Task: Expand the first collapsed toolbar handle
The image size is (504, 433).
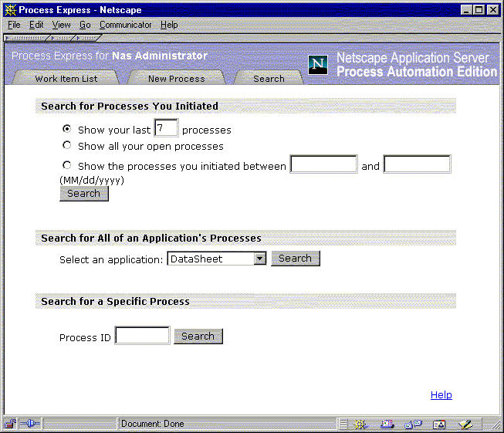Action: point(27,38)
